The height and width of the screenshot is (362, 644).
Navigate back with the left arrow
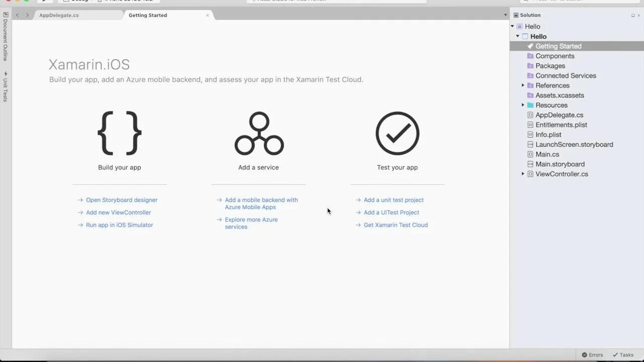coord(17,15)
